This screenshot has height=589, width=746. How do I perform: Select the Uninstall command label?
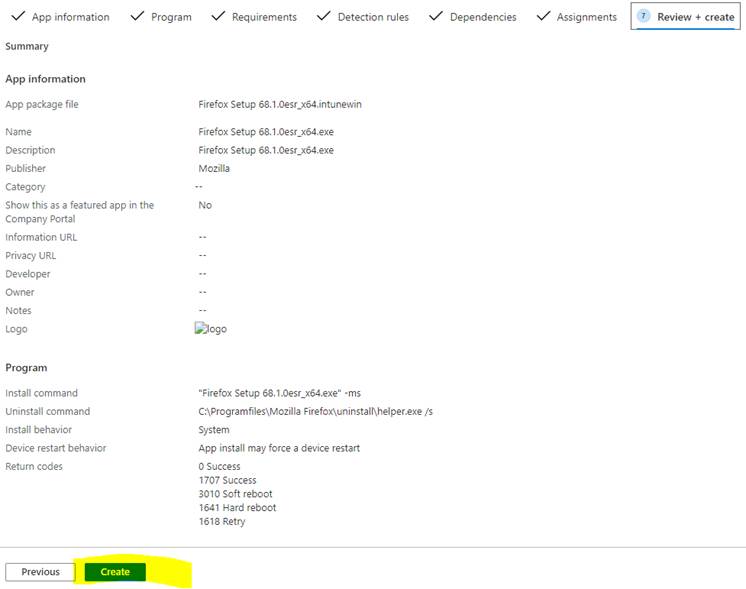(x=48, y=412)
